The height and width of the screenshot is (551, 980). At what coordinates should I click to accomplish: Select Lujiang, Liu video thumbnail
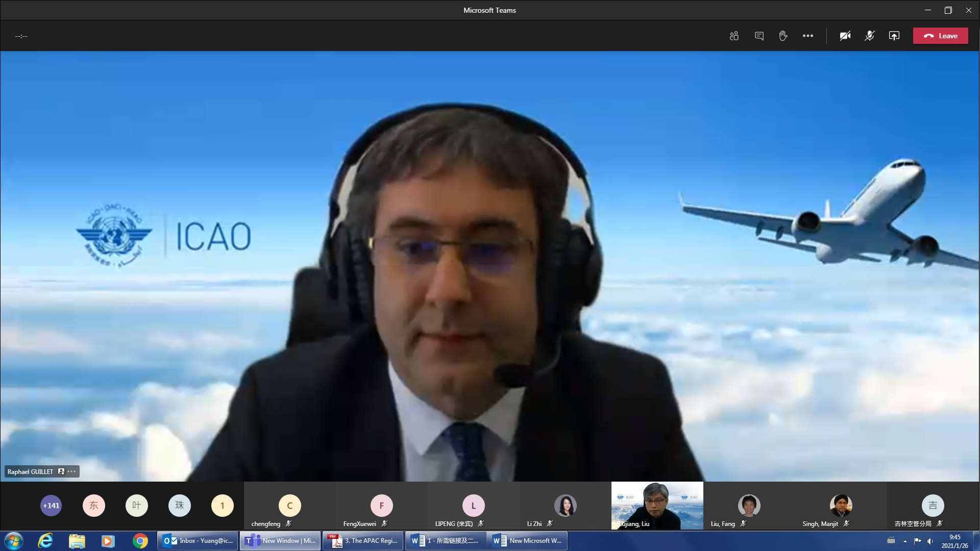point(657,506)
